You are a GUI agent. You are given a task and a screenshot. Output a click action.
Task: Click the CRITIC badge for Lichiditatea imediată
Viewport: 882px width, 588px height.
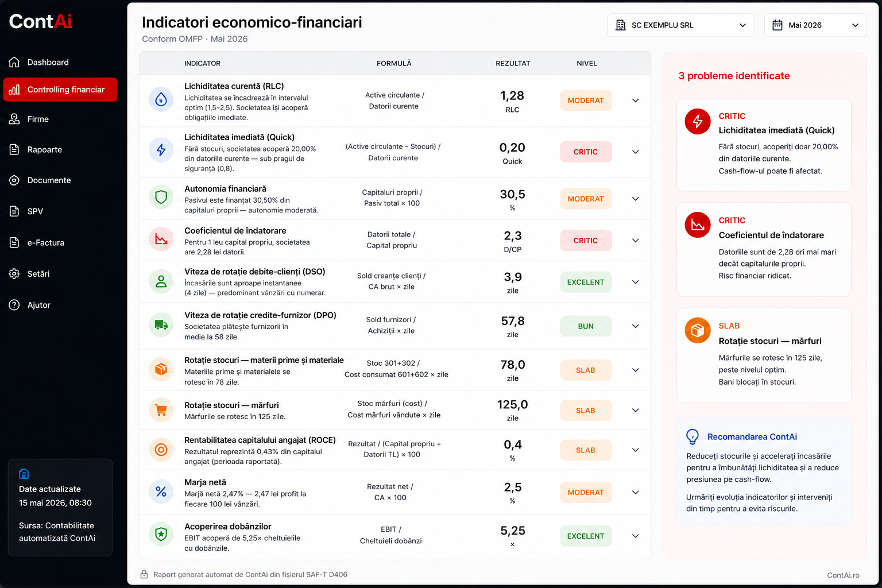pos(586,152)
